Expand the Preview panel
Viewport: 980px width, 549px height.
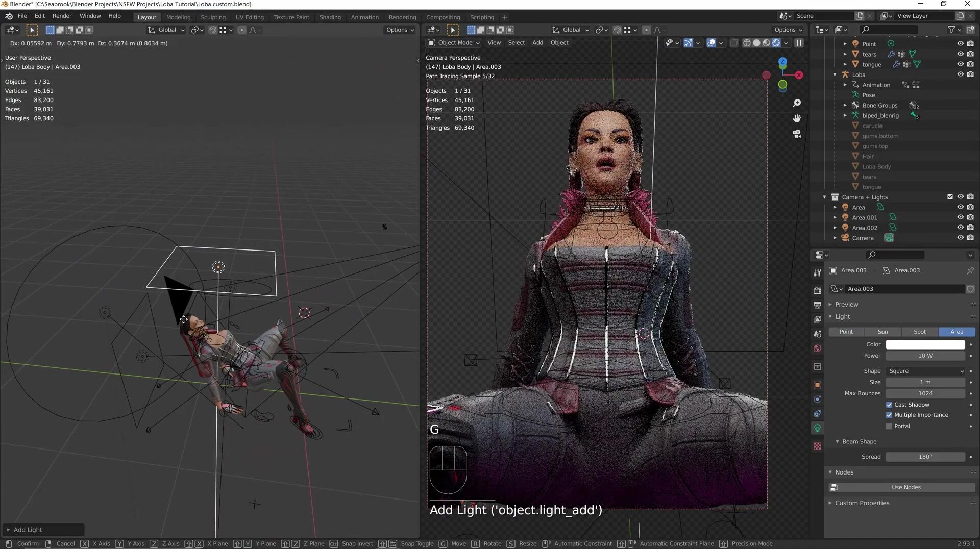click(x=847, y=304)
